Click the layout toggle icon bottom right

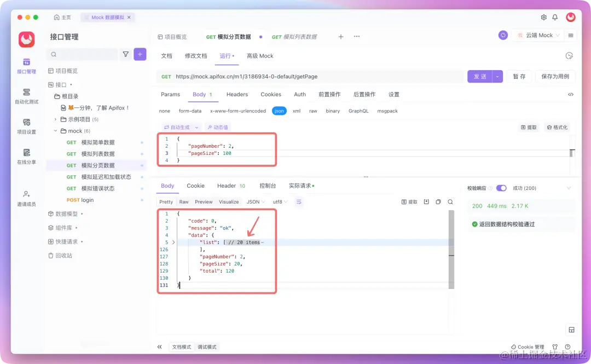[x=571, y=330]
